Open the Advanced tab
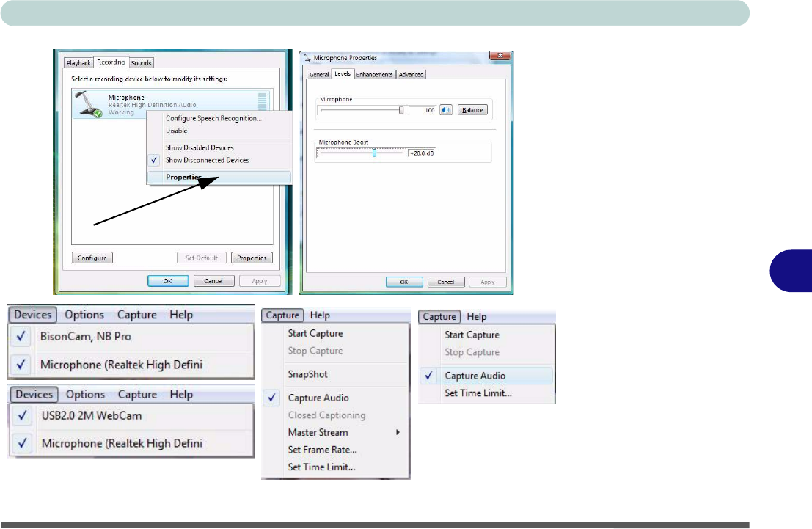The height and width of the screenshot is (529, 812). pyautogui.click(x=412, y=75)
